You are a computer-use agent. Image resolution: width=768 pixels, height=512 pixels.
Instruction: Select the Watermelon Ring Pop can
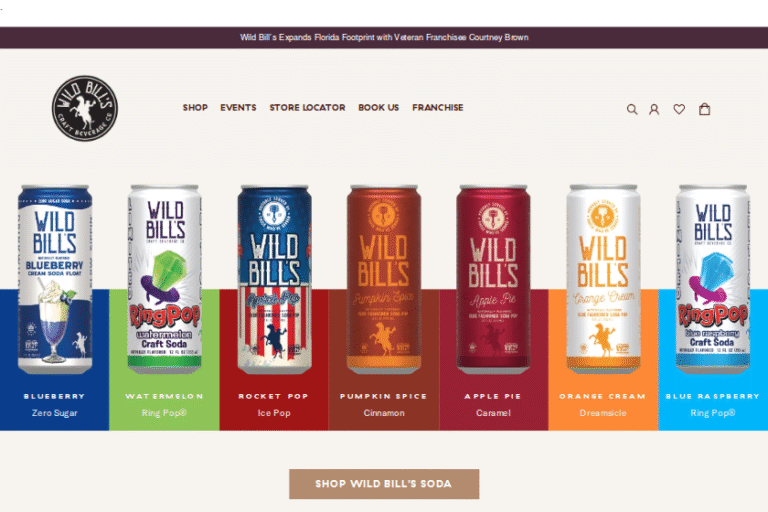point(164,279)
